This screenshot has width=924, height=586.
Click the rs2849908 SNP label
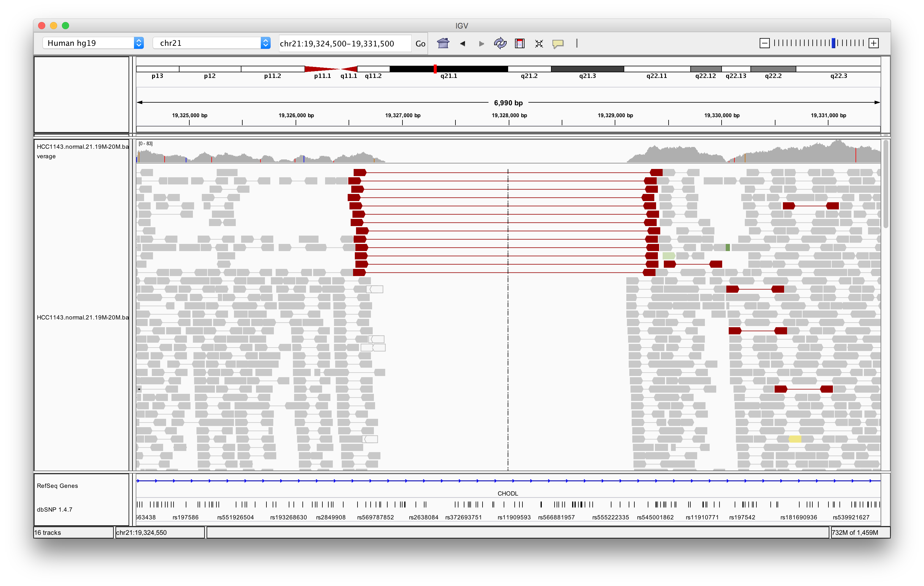(330, 517)
